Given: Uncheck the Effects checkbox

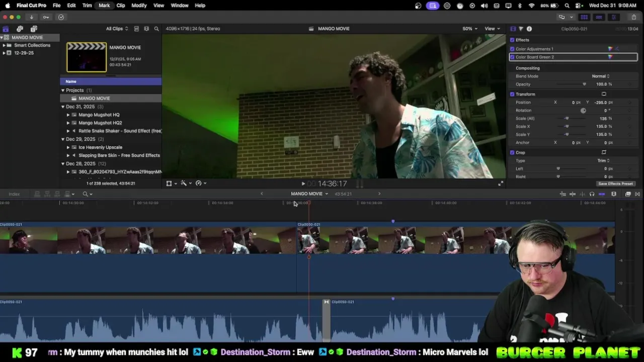Looking at the screenshot, I should [x=512, y=40].
